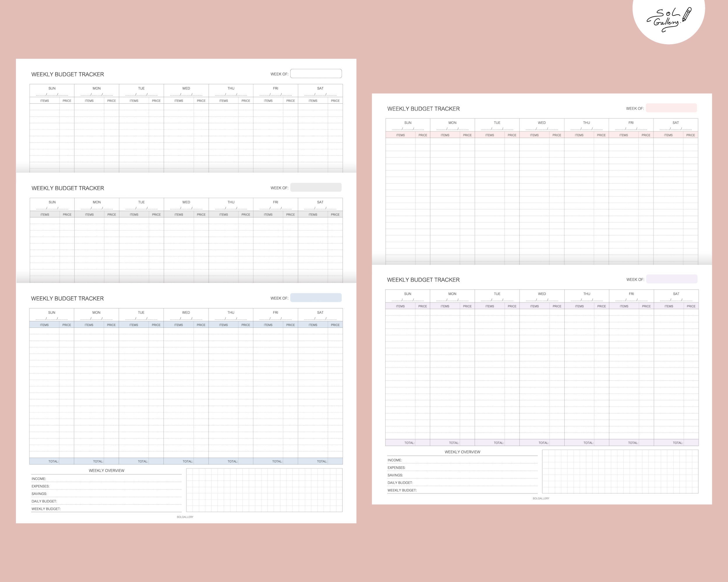
Task: Click the pink WEEK OF highlighted field
Action: point(671,108)
